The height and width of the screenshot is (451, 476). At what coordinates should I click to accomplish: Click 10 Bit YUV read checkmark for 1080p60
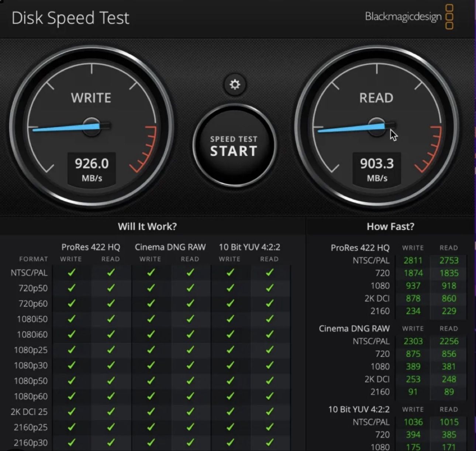[x=270, y=396]
